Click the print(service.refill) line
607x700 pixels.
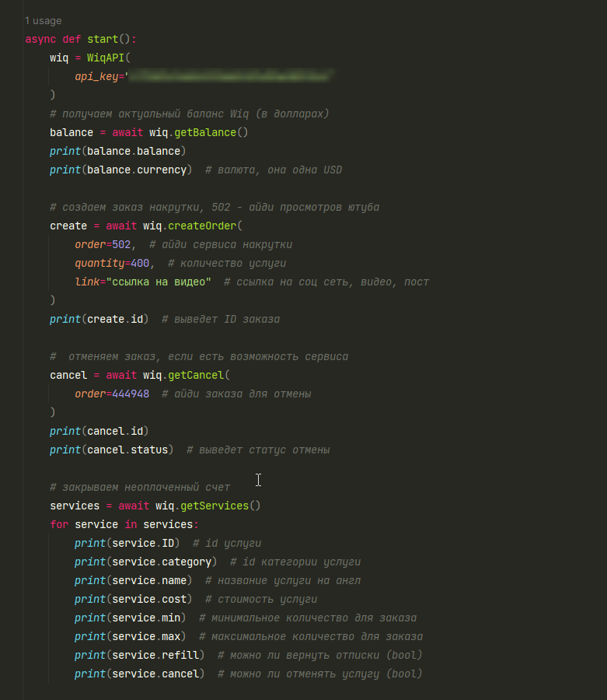(x=140, y=656)
